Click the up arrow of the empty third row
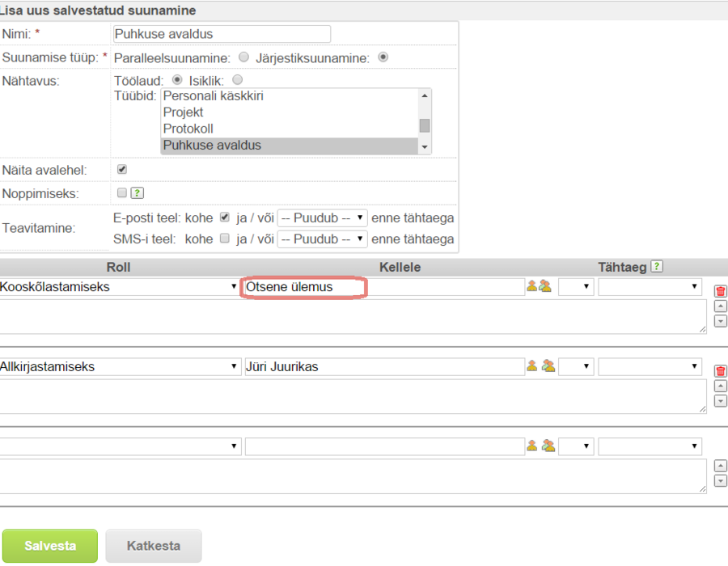The image size is (728, 566). click(720, 466)
